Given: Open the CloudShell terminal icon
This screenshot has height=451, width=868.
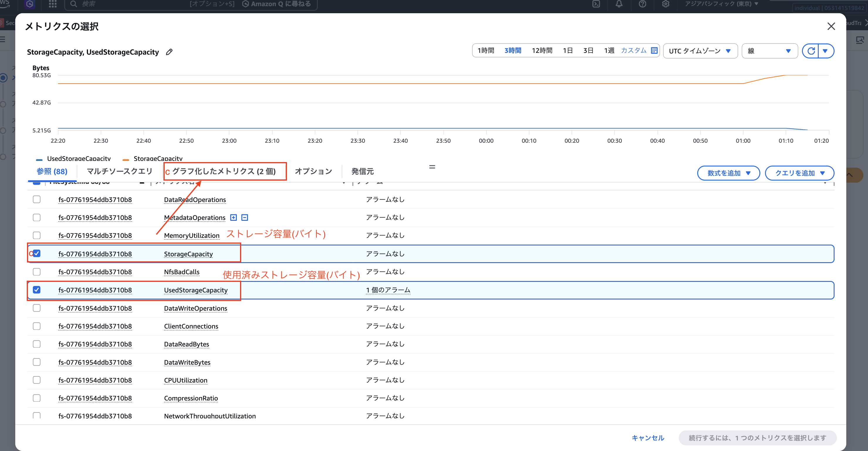Looking at the screenshot, I should coord(596,4).
